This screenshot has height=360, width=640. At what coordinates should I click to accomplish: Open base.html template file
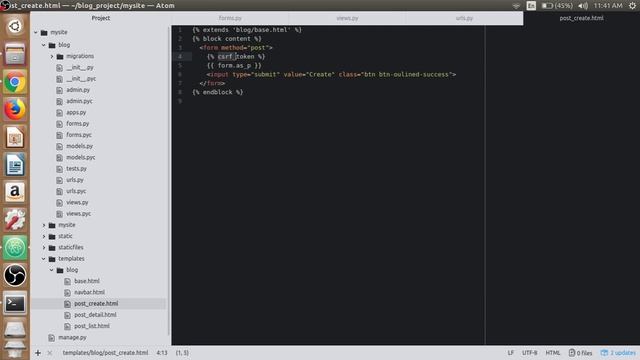click(x=87, y=281)
